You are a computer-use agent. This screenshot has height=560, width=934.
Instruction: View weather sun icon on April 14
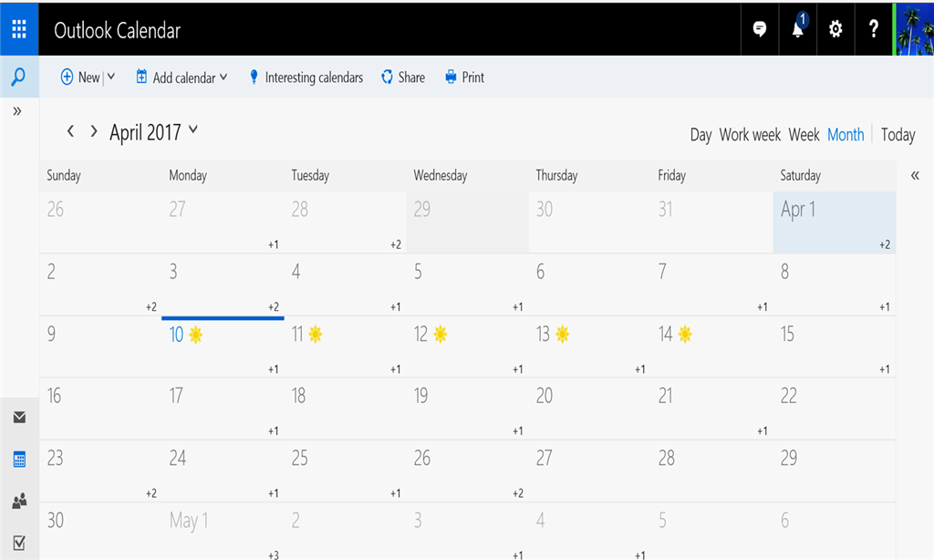pyautogui.click(x=685, y=334)
